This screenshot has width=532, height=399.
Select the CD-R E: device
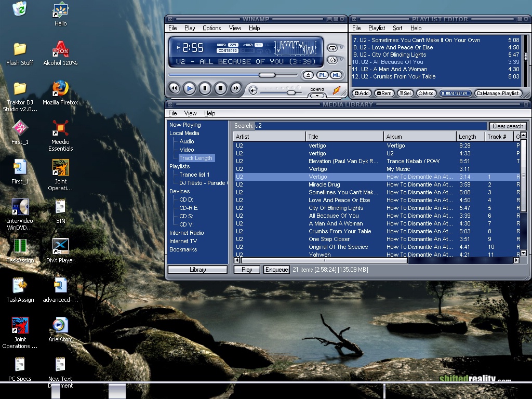coord(189,208)
